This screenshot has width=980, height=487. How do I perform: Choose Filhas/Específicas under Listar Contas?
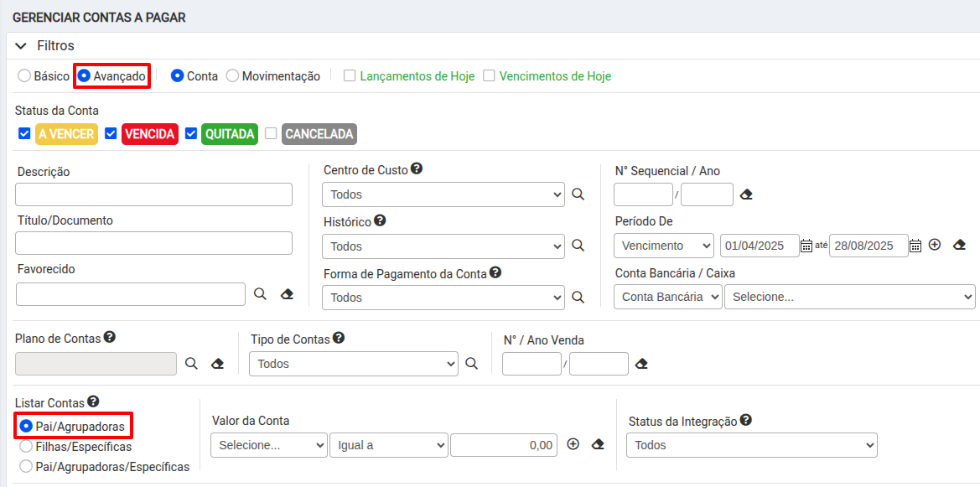tap(26, 447)
